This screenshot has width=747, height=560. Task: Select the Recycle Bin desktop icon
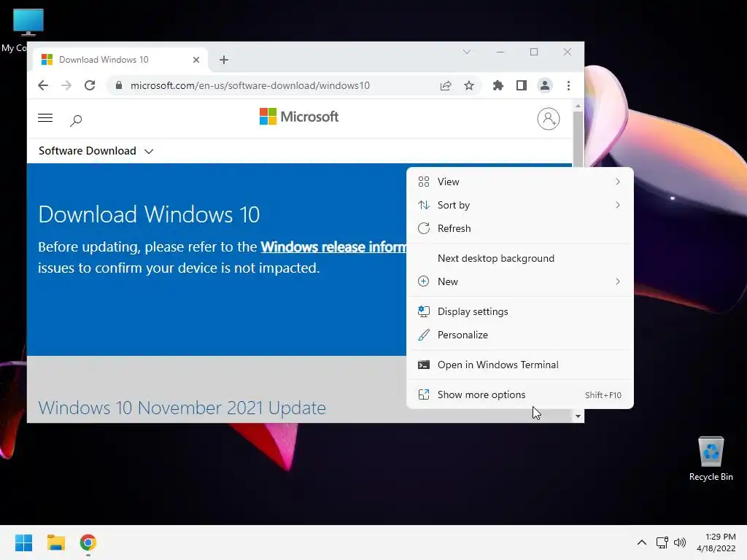tap(711, 458)
